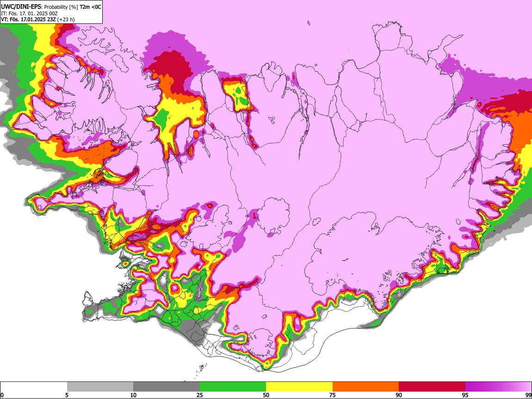Click the 'Probability [%] T2m <0C' label

point(73,7)
